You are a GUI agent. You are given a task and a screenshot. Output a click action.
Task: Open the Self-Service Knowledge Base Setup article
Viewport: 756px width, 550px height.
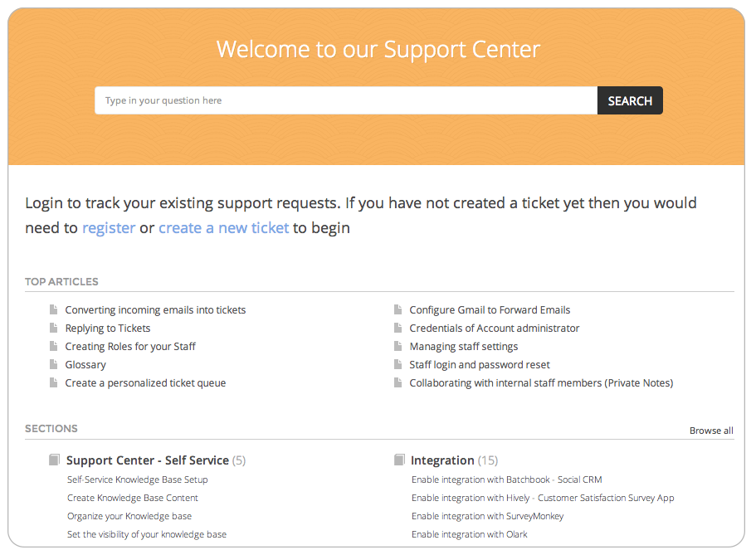[137, 479]
